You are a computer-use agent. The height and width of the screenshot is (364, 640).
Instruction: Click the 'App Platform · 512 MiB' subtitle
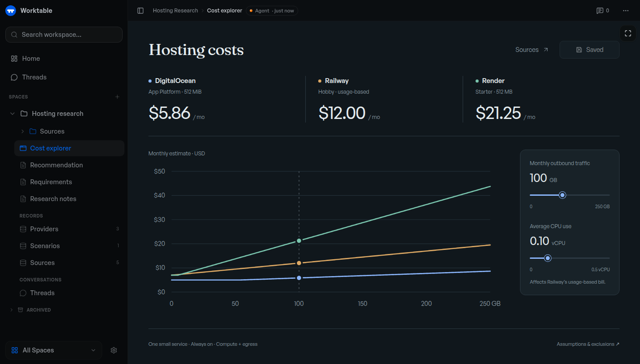[x=175, y=92]
